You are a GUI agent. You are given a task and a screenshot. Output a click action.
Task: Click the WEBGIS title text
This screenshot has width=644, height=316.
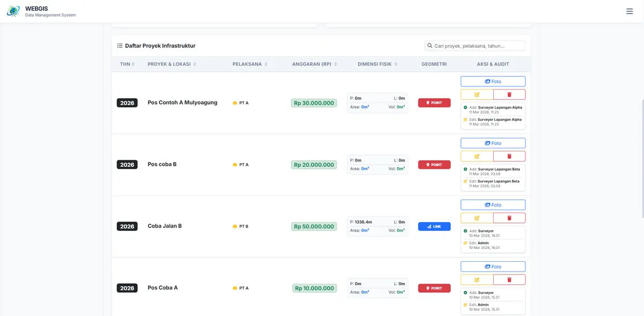coord(37,9)
